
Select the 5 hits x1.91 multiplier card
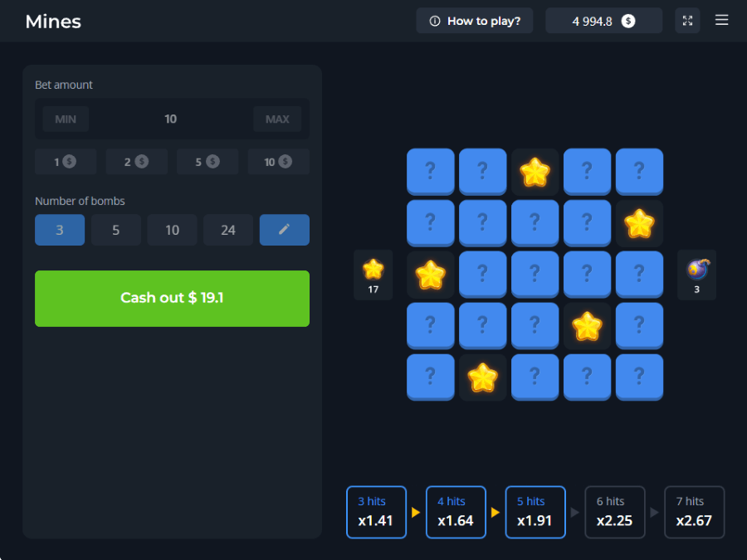pos(535,512)
